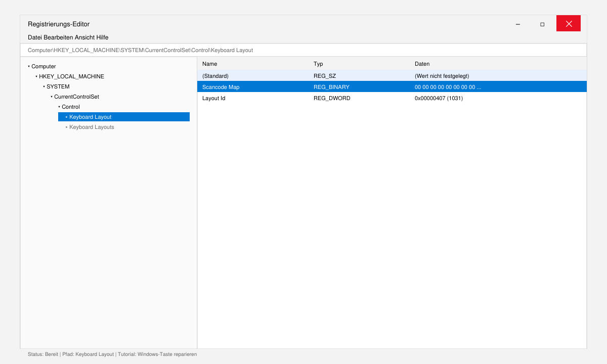The image size is (607, 364).
Task: Select the Keyboard Layouts key
Action: [92, 127]
